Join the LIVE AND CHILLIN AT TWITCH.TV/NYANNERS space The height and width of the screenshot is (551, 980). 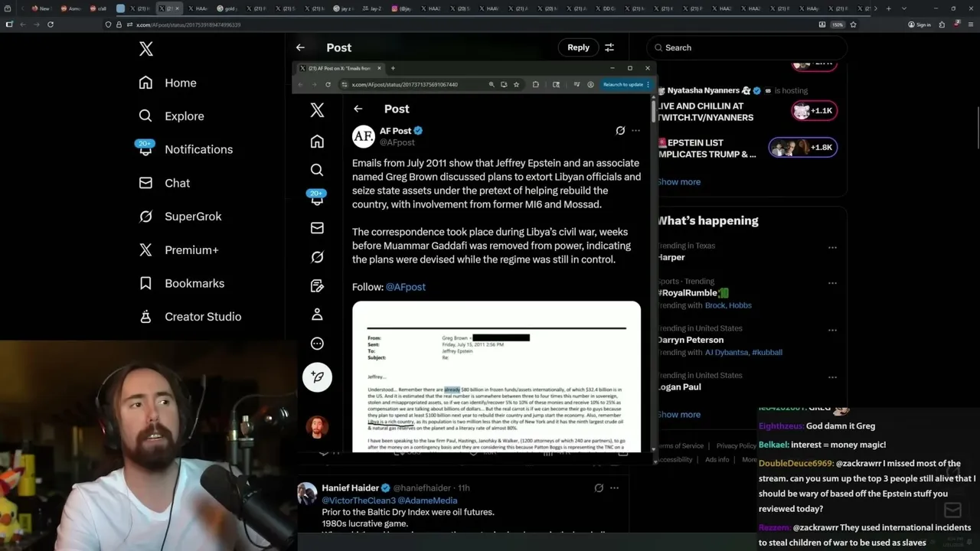[704, 112]
